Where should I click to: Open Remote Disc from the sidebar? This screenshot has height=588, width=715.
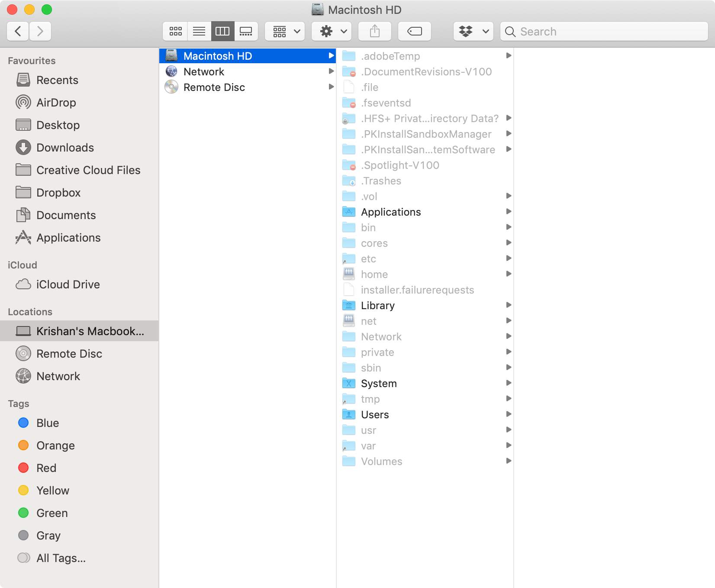pos(69,353)
